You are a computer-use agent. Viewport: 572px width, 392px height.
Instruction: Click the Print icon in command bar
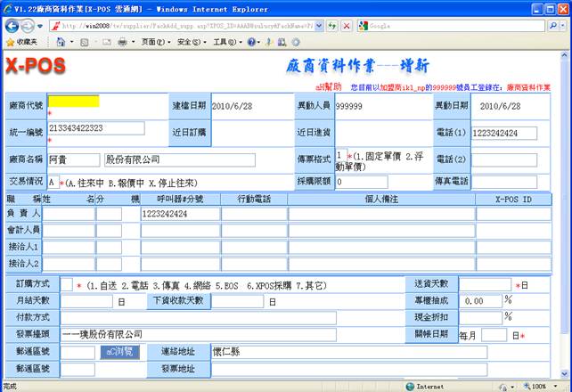122,42
